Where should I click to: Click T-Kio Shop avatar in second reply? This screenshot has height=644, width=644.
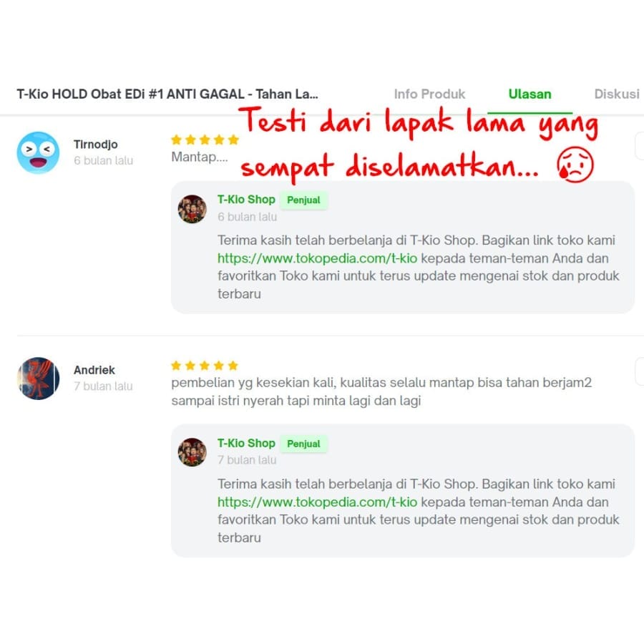click(192, 452)
